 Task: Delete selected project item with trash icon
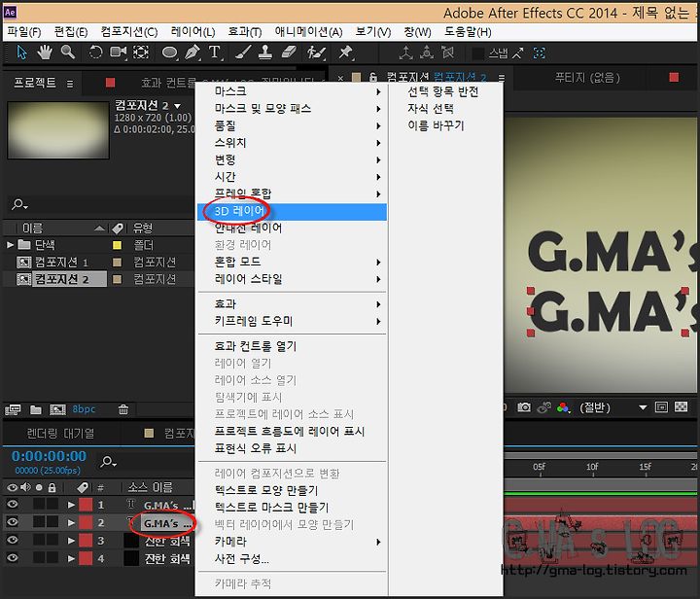(x=123, y=409)
